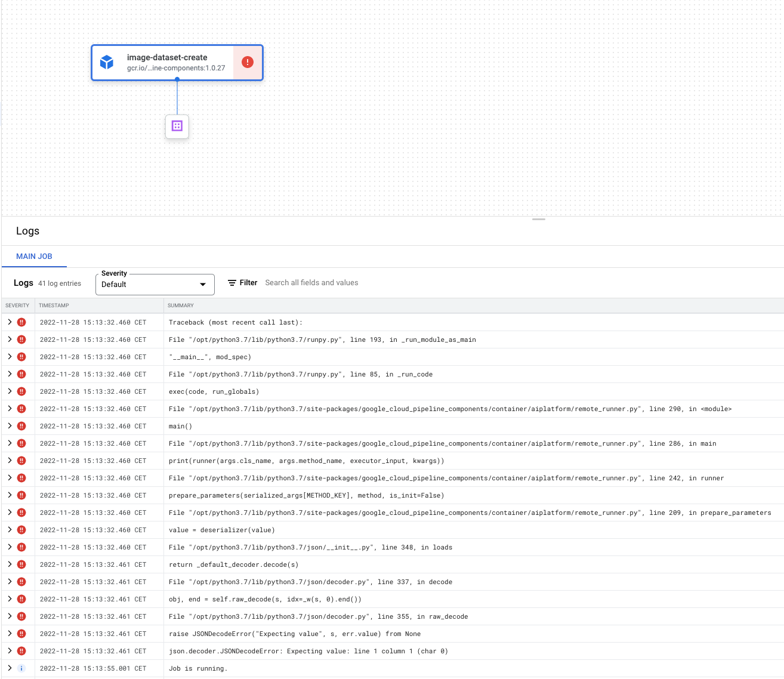Expand the Job is running log entry

[9, 668]
